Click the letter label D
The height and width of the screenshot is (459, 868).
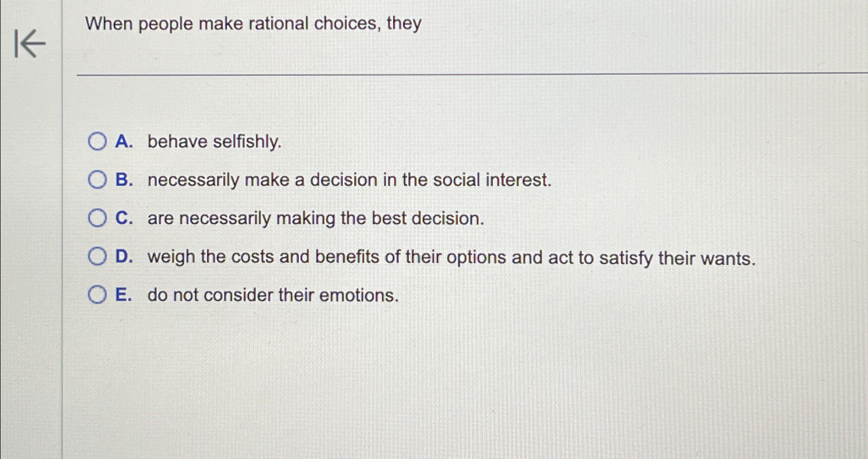(x=124, y=256)
